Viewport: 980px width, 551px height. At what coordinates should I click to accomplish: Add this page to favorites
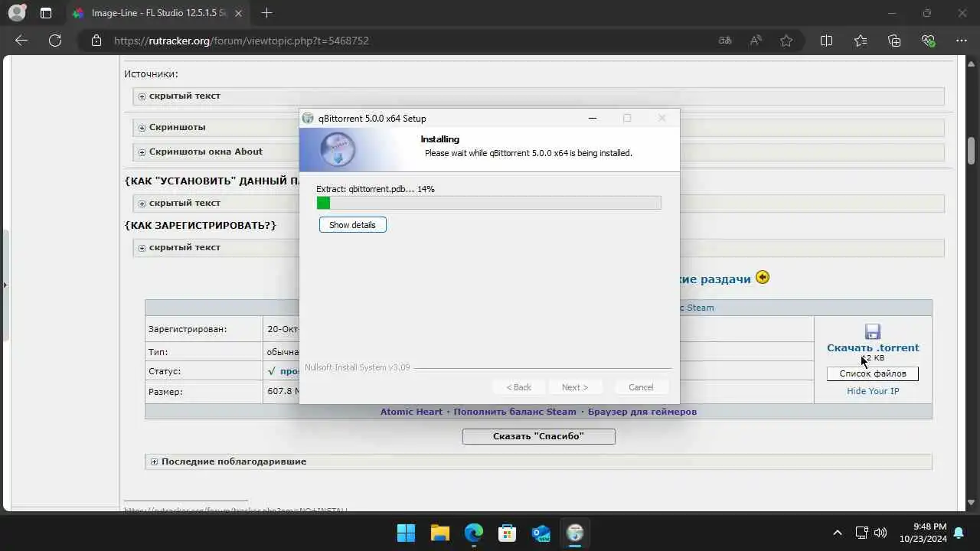786,41
